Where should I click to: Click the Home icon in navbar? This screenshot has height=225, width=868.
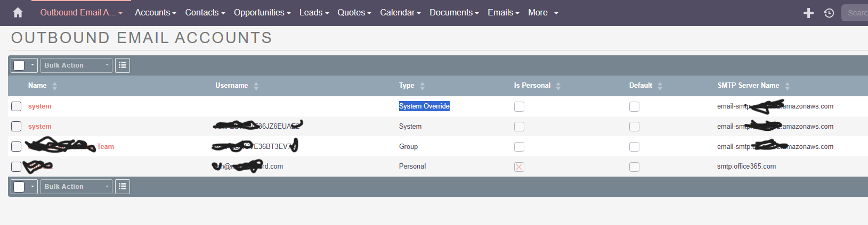18,13
